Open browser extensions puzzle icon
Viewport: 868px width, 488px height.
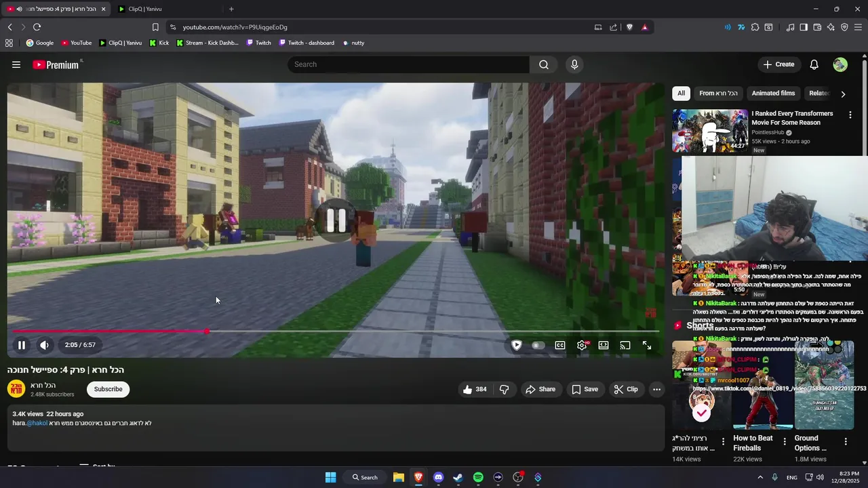(x=755, y=27)
